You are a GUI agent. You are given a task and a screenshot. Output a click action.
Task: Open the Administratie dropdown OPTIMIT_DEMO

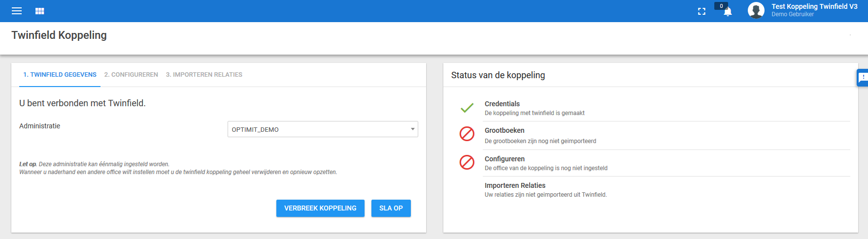323,129
